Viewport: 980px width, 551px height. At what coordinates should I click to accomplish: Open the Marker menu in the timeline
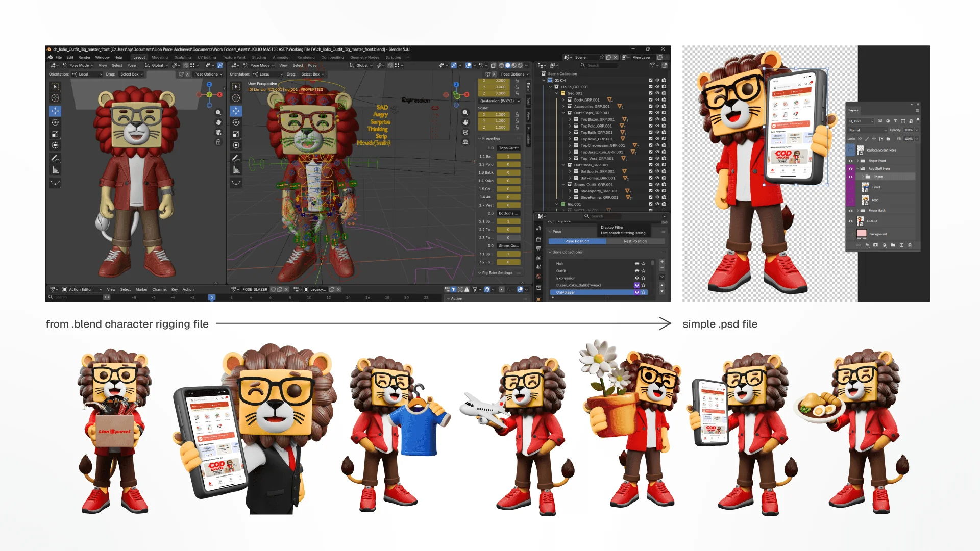(x=141, y=289)
